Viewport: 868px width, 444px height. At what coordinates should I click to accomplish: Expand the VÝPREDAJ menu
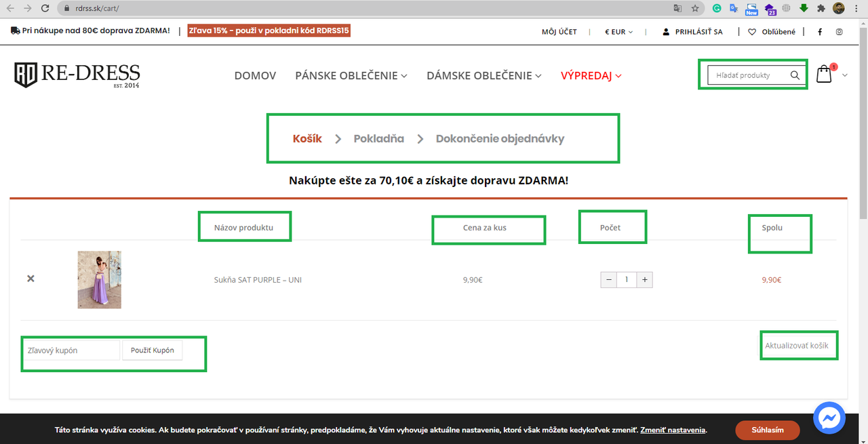pos(591,75)
